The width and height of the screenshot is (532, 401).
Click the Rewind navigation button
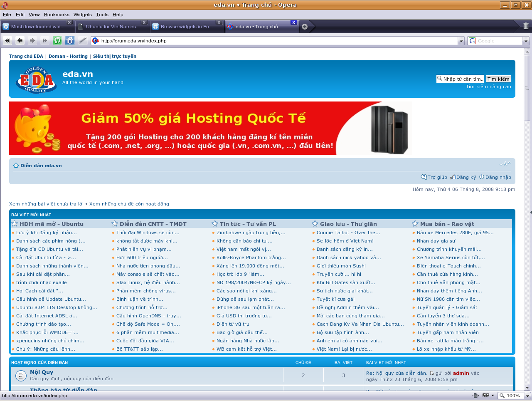tap(7, 40)
